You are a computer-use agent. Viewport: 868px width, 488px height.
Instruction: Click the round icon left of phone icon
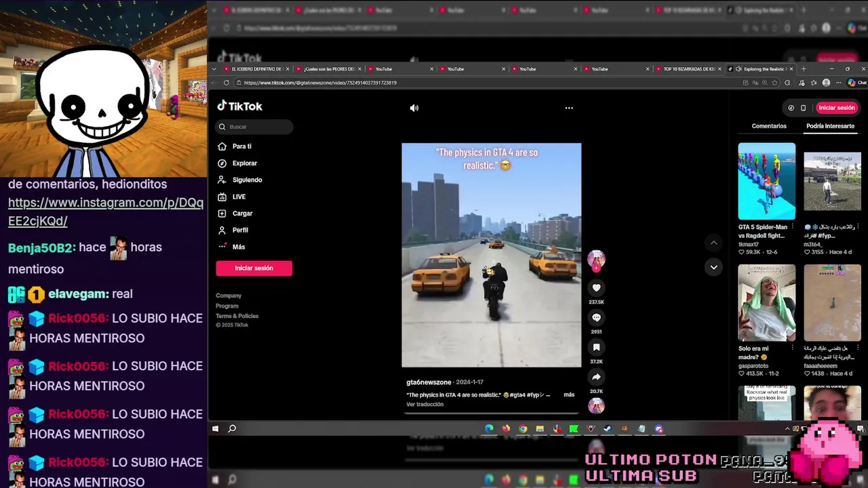(x=791, y=108)
